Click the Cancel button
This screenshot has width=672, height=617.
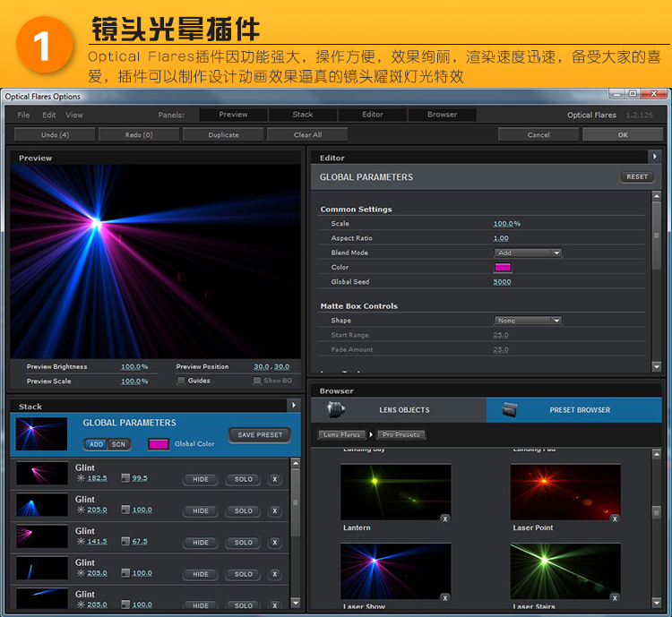pos(538,134)
